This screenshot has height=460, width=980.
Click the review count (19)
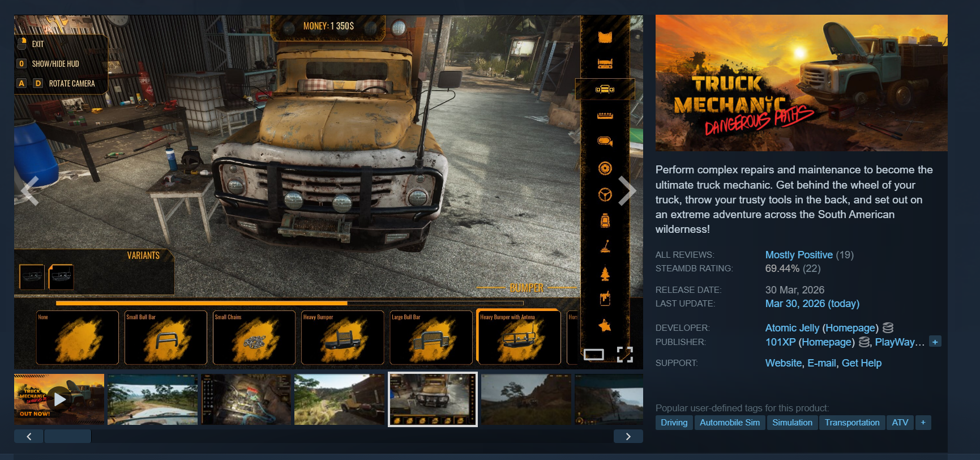[x=845, y=255]
